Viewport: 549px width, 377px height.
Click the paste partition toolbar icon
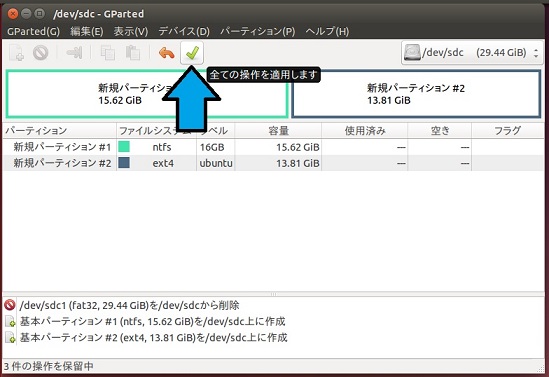pyautogui.click(x=133, y=53)
